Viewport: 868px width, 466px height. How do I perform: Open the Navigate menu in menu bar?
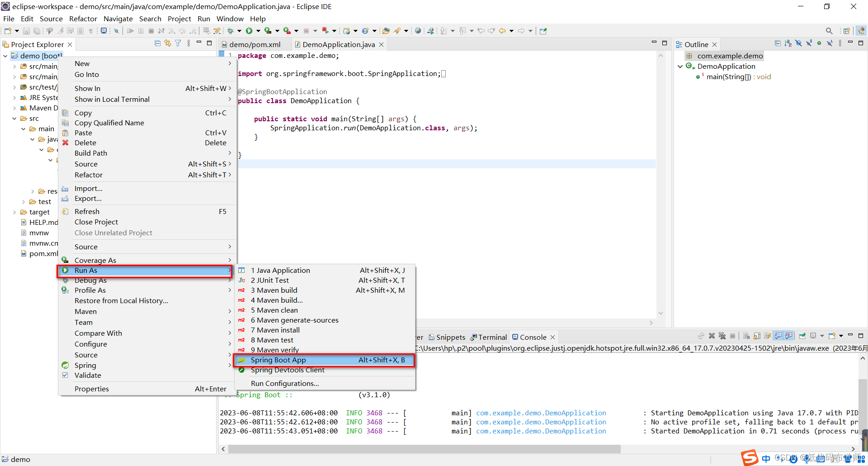coord(118,19)
